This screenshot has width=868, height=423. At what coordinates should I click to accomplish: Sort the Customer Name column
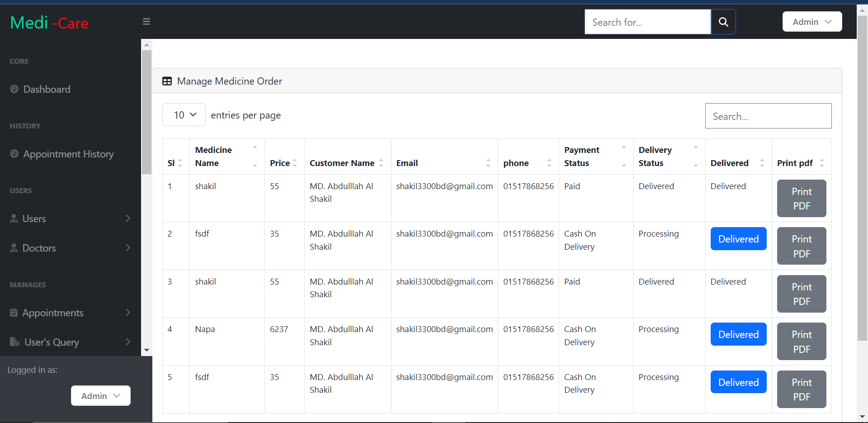(382, 163)
